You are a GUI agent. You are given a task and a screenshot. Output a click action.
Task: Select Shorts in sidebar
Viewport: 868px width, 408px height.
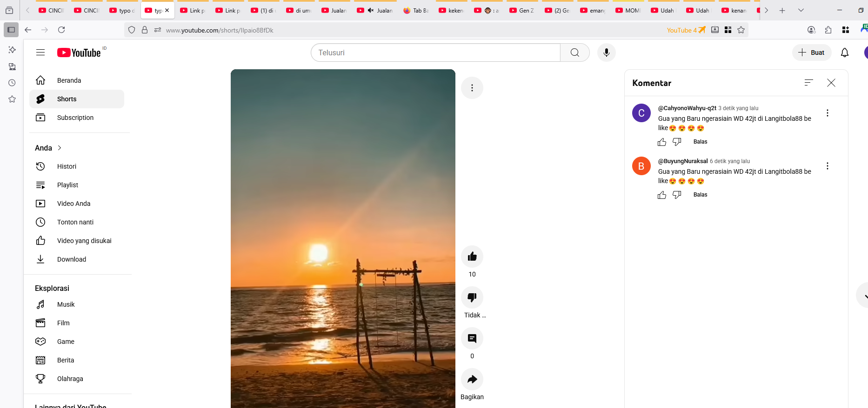pyautogui.click(x=77, y=99)
